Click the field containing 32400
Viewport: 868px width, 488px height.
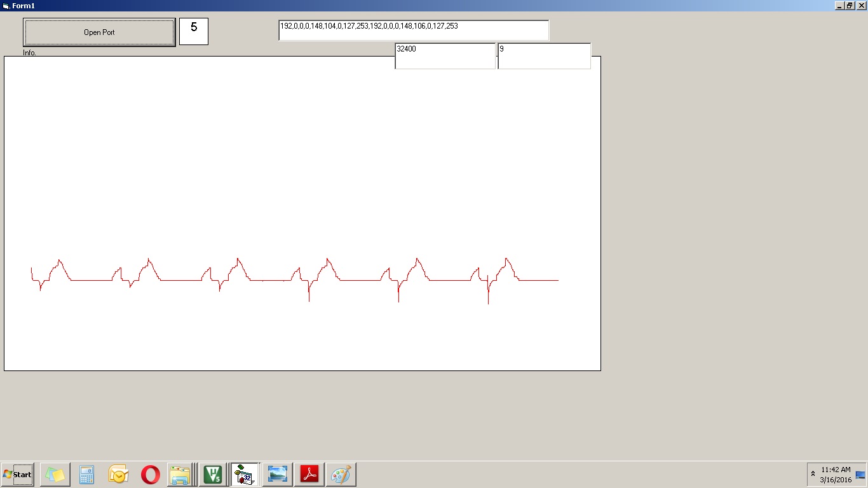tap(445, 56)
